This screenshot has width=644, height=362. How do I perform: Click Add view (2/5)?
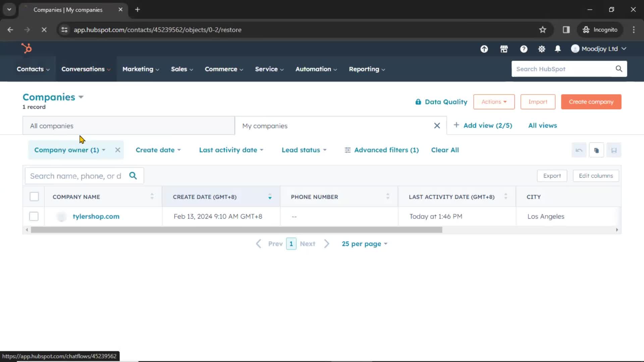[483, 125]
